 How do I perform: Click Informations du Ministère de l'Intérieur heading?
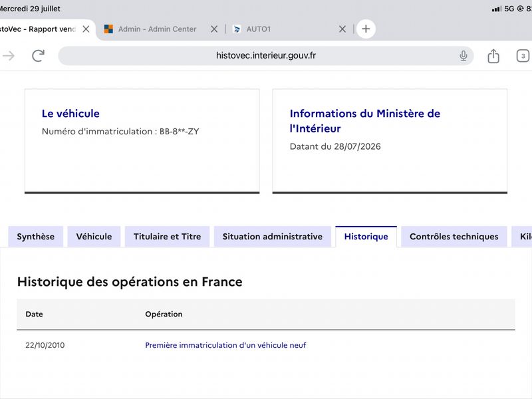pyautogui.click(x=364, y=121)
